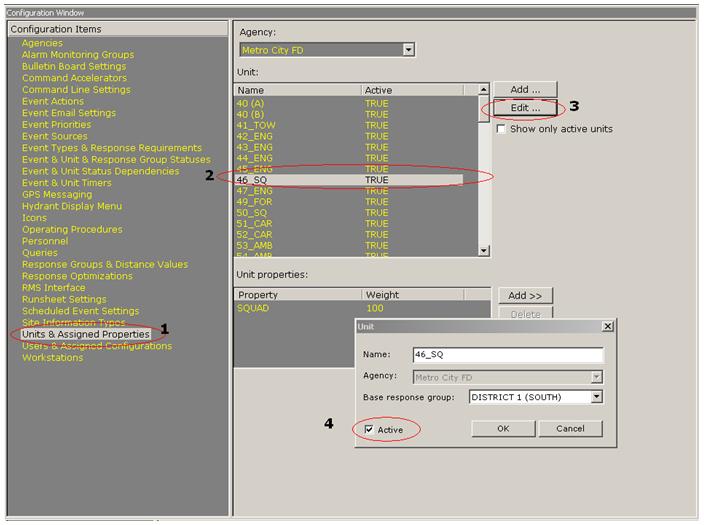Click scroll down arrow in unit list
704x525 pixels.
(485, 251)
